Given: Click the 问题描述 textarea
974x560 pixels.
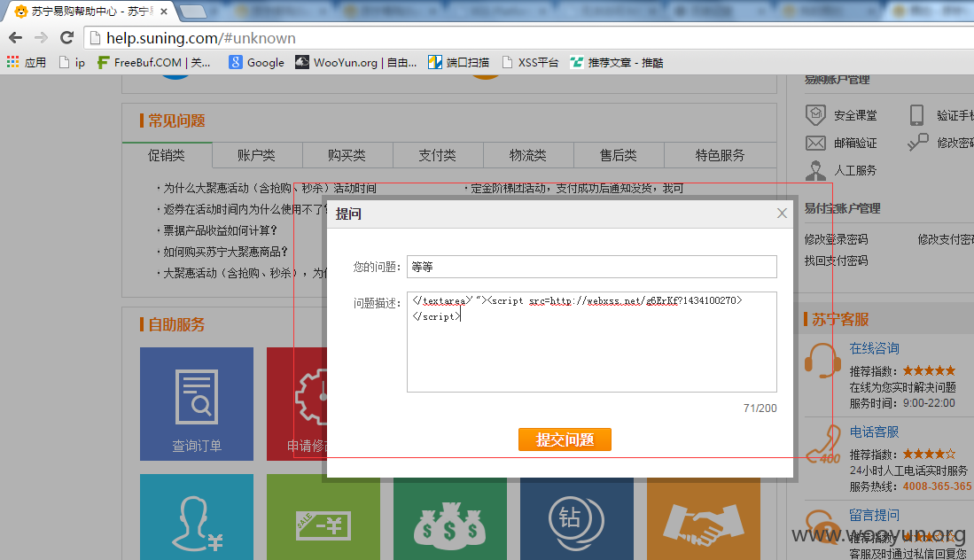Looking at the screenshot, I should [x=591, y=342].
